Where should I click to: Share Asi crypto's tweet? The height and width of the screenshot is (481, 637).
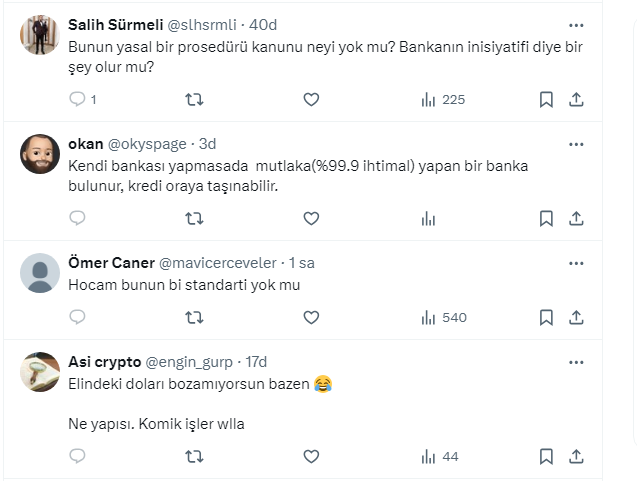point(576,456)
